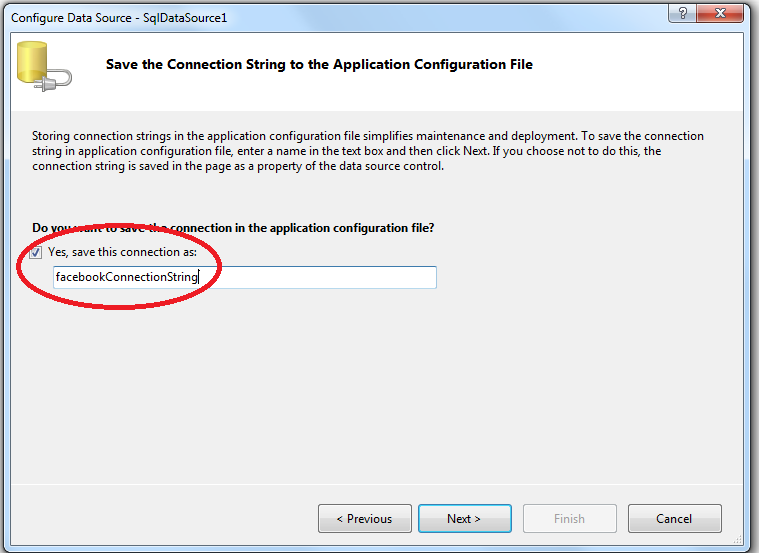The width and height of the screenshot is (759, 553).
Task: Place cursor in empty area of name field
Action: 318,277
